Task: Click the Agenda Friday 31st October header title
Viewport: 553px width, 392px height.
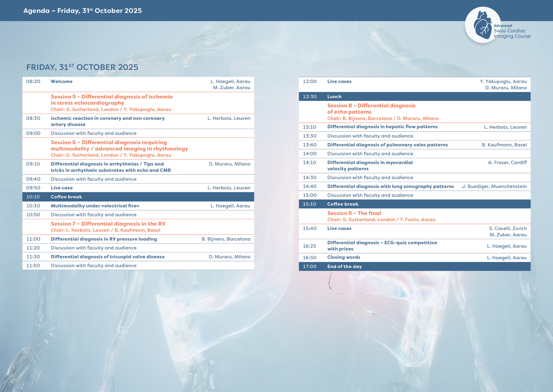Action: [82, 11]
